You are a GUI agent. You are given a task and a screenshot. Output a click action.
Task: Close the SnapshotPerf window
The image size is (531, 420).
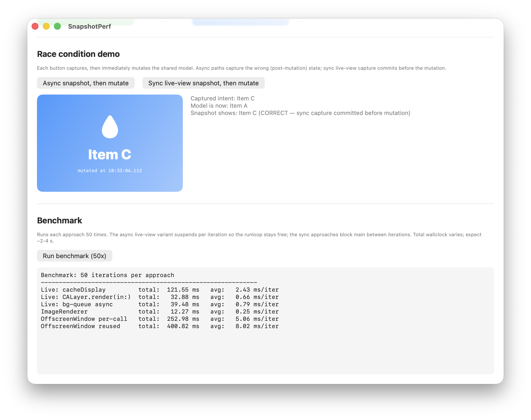click(35, 26)
